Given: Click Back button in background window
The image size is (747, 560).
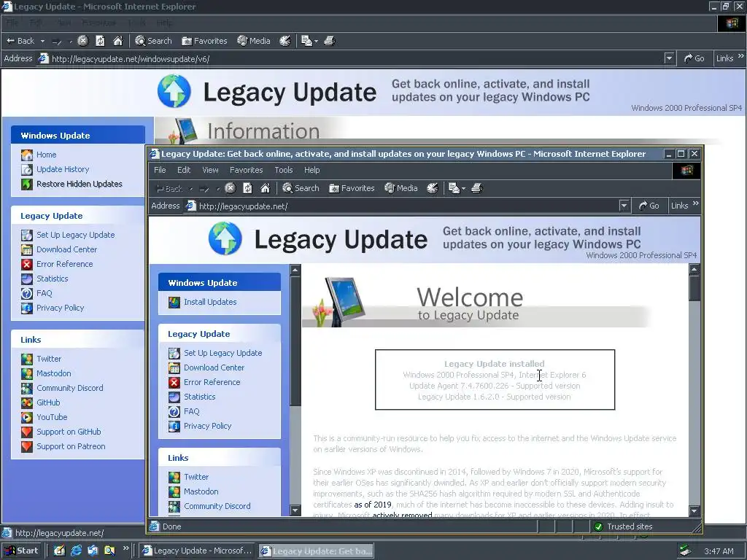Looking at the screenshot, I should pyautogui.click(x=20, y=41).
